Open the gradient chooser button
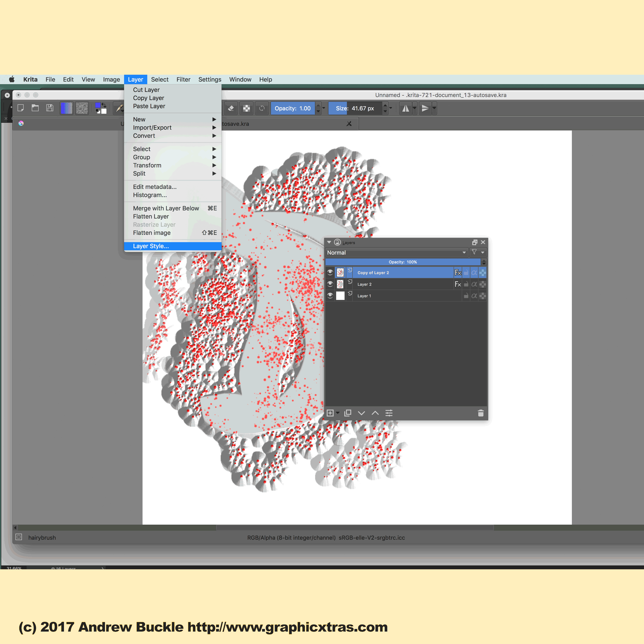 coord(66,108)
